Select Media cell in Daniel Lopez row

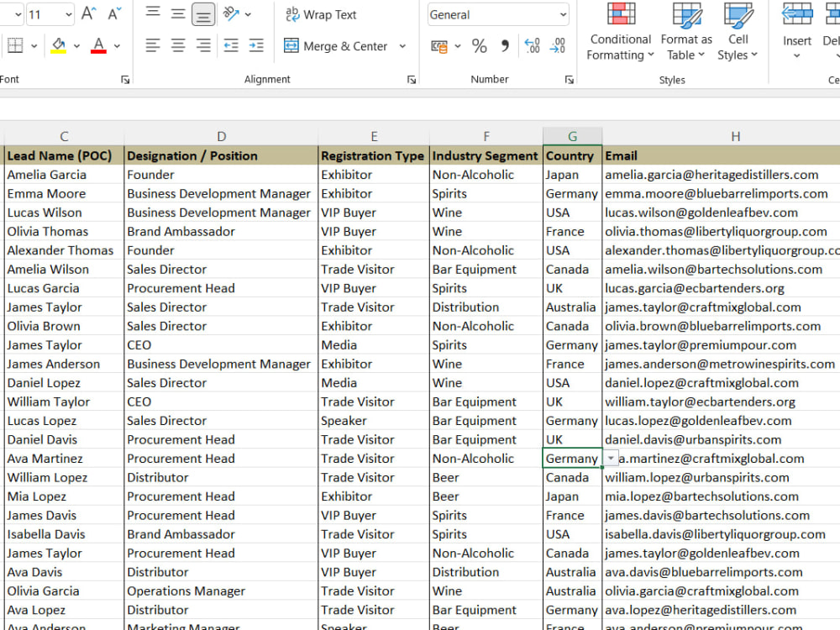click(374, 383)
